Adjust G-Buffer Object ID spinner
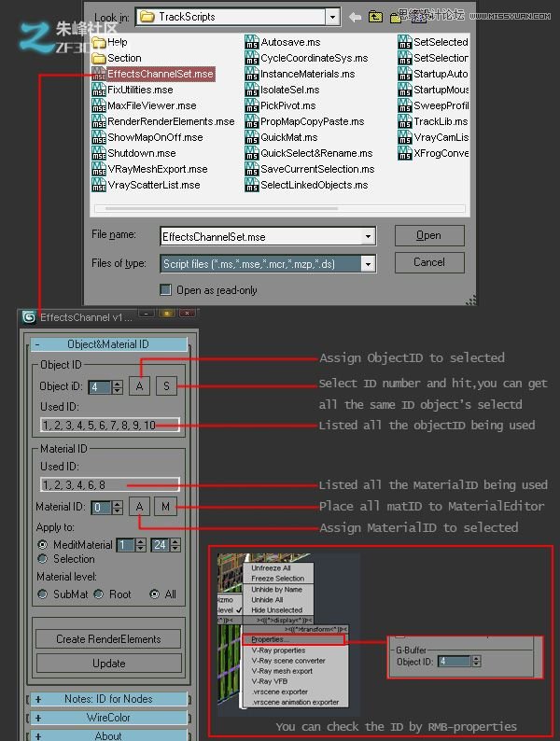Screen dimensions: 560x741 (476, 661)
